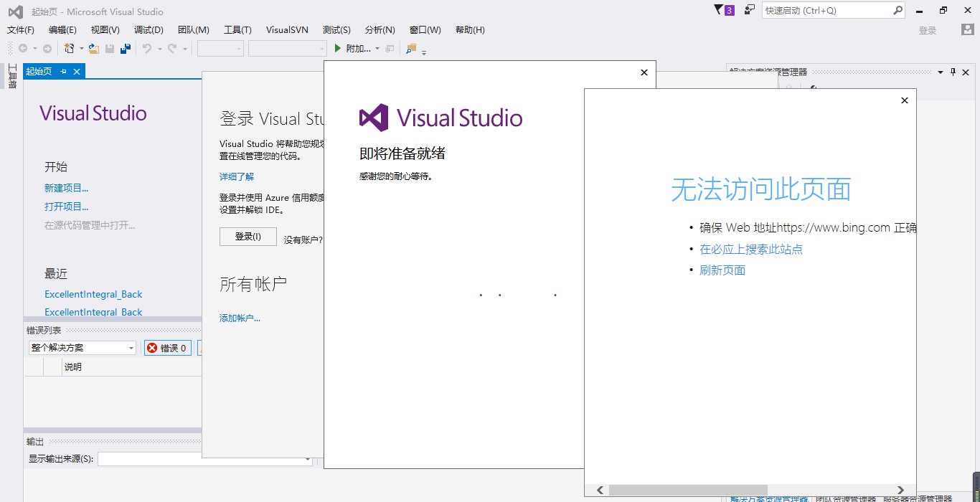This screenshot has width=980, height=502.
Task: Click the account avatar icon at top right
Action: (x=967, y=29)
